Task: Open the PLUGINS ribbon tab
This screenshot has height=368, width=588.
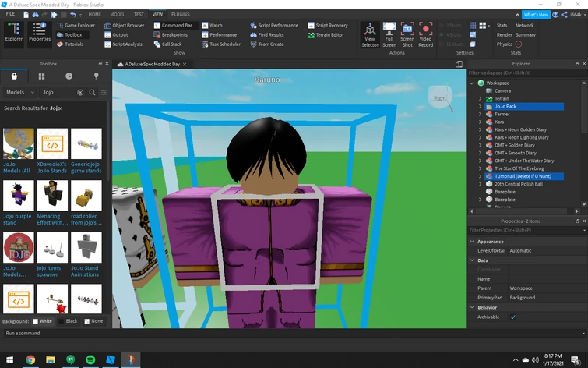Action: (180, 14)
